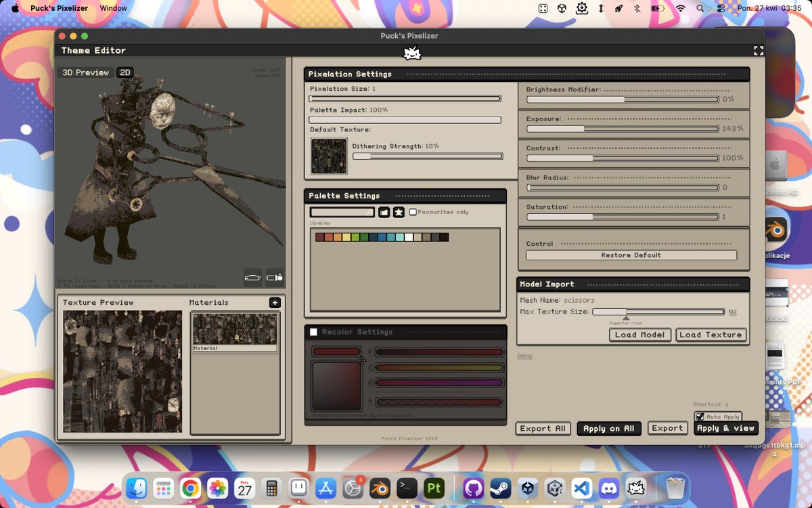812x508 pixels.
Task: Open palette folder icon button
Action: click(x=384, y=212)
